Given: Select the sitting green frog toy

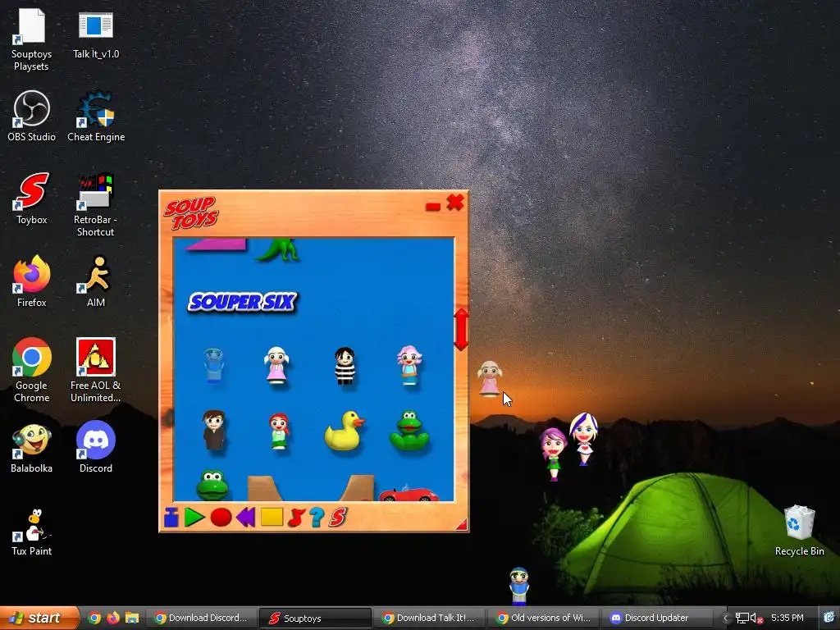Looking at the screenshot, I should pyautogui.click(x=409, y=431).
